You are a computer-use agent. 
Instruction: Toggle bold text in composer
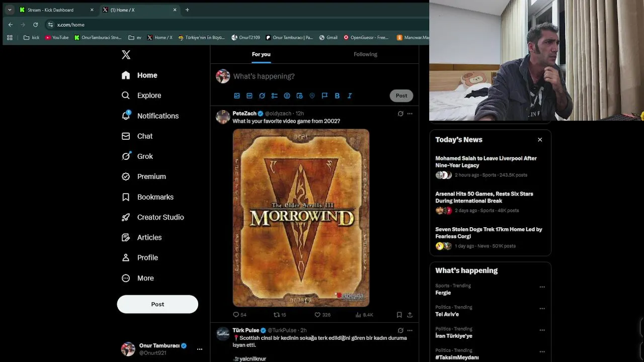[x=337, y=96]
